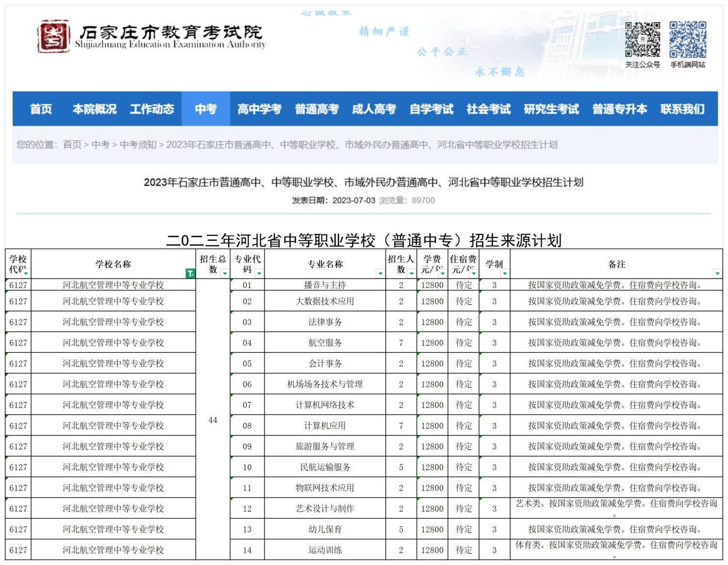This screenshot has height=565, width=728.
Task: Select the 中考 navigation tab
Action: click(206, 110)
